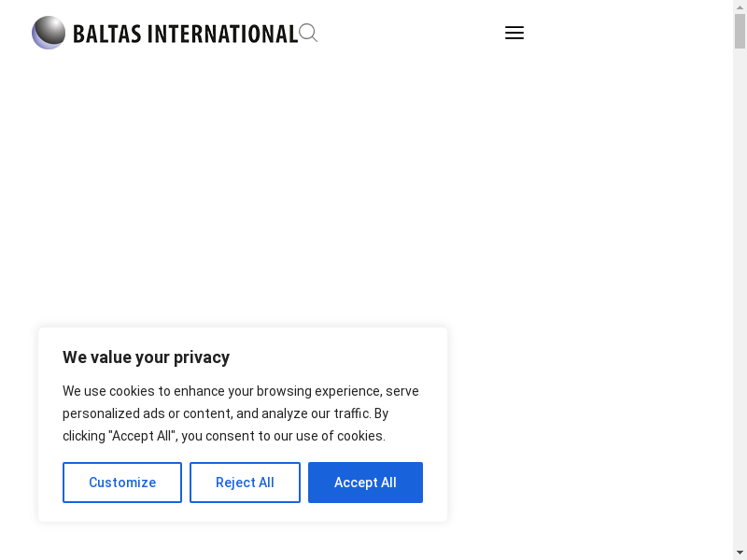Image resolution: width=747 pixels, height=560 pixels.
Task: Open Customize cookie preferences
Action: click(122, 483)
